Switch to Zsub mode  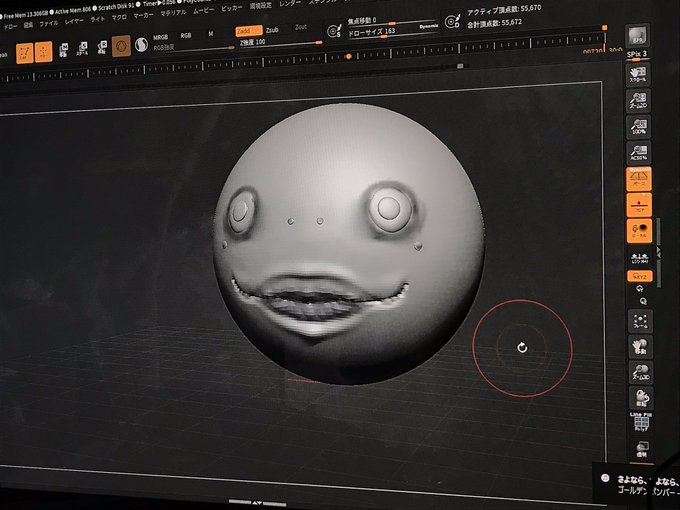(272, 29)
